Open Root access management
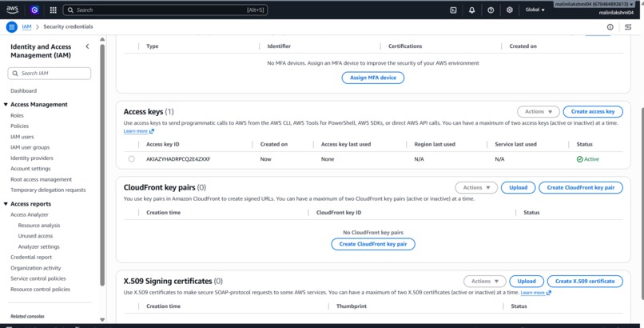 pyautogui.click(x=41, y=179)
